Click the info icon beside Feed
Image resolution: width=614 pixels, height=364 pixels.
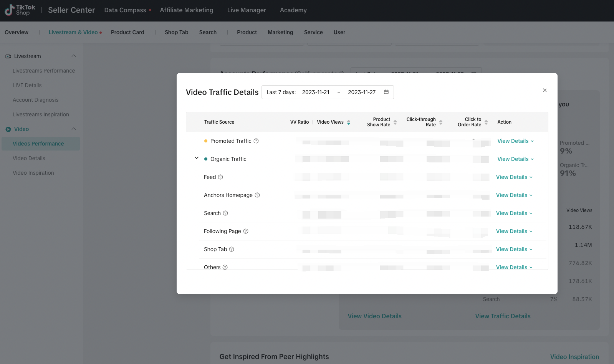(220, 177)
